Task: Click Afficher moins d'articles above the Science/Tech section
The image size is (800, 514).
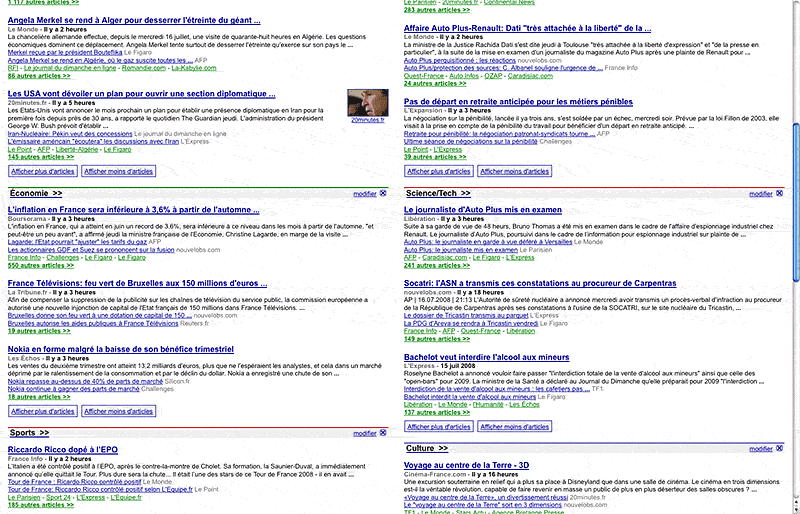Action: click(514, 172)
